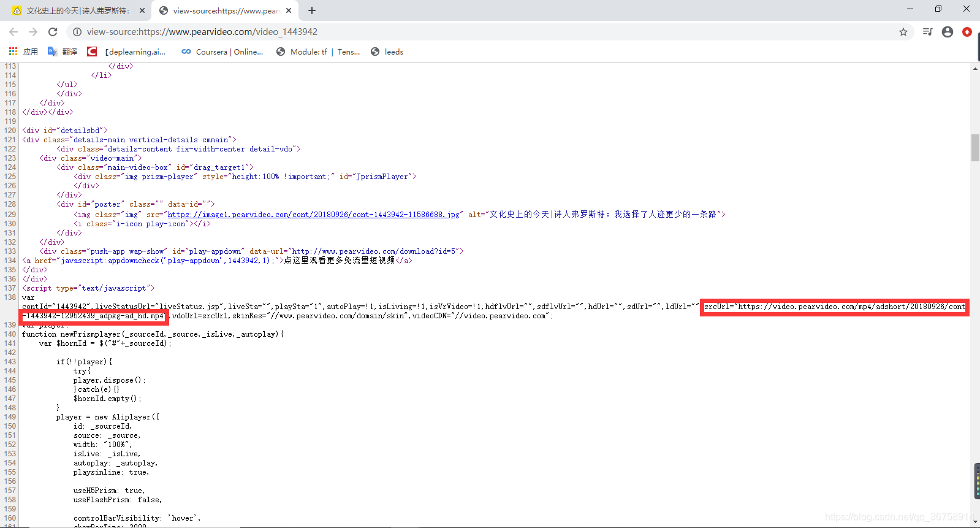Reload the view-source page
The width and height of the screenshot is (980, 528).
[53, 32]
